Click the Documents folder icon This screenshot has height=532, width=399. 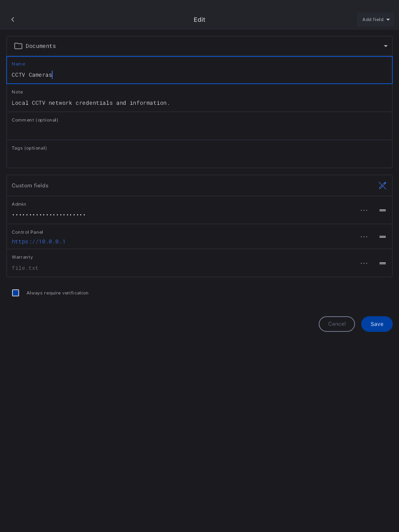pos(18,46)
